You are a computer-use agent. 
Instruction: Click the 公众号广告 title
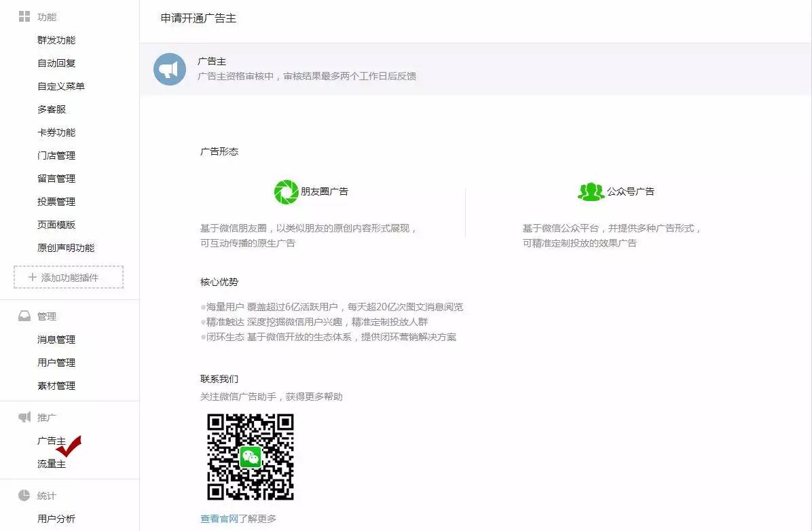631,191
